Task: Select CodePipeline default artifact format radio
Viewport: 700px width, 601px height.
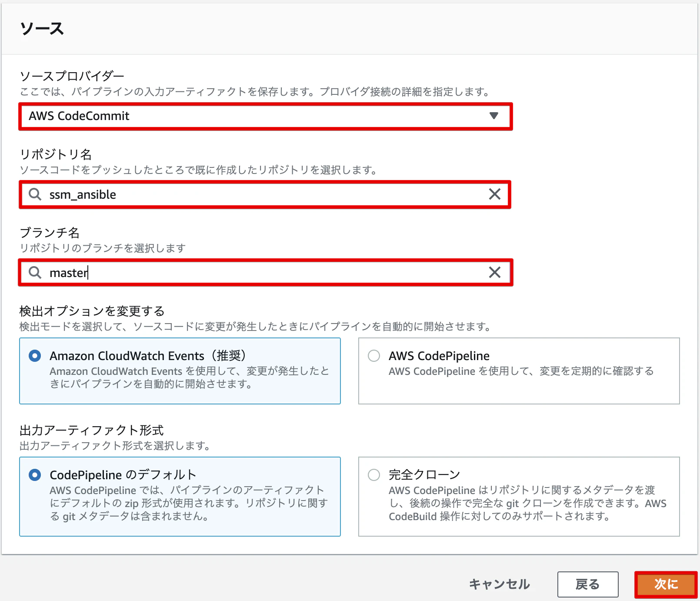Action: pos(35,475)
